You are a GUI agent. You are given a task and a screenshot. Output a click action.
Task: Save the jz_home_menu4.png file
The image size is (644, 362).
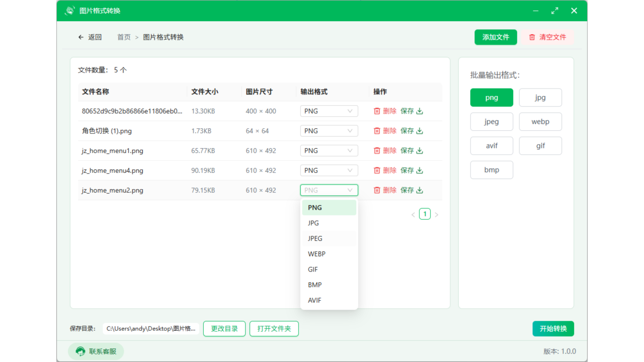[412, 170]
